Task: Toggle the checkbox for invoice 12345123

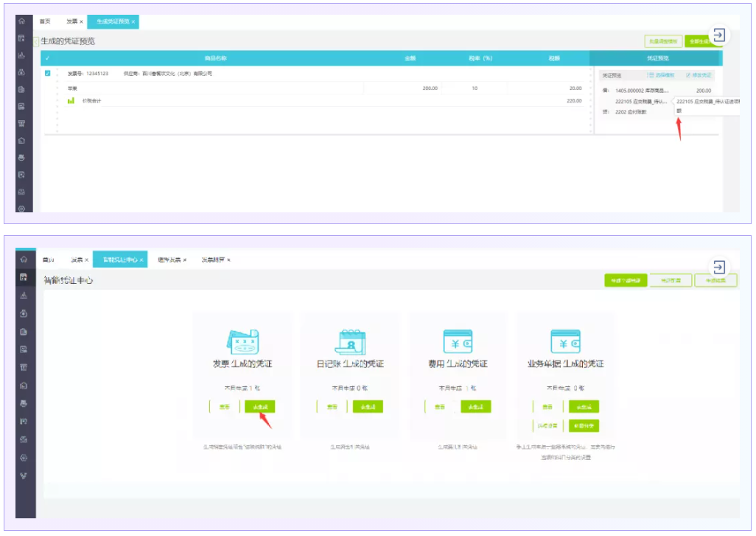Action: click(x=48, y=74)
